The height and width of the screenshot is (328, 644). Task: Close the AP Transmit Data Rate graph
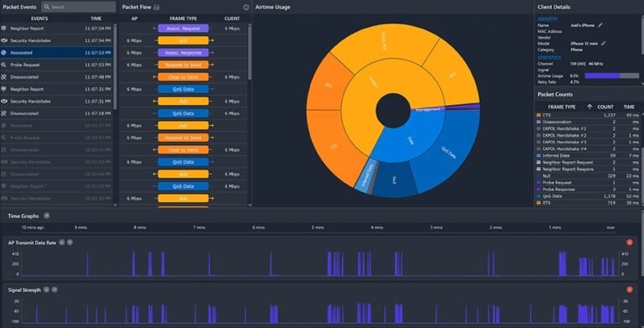[x=629, y=242]
